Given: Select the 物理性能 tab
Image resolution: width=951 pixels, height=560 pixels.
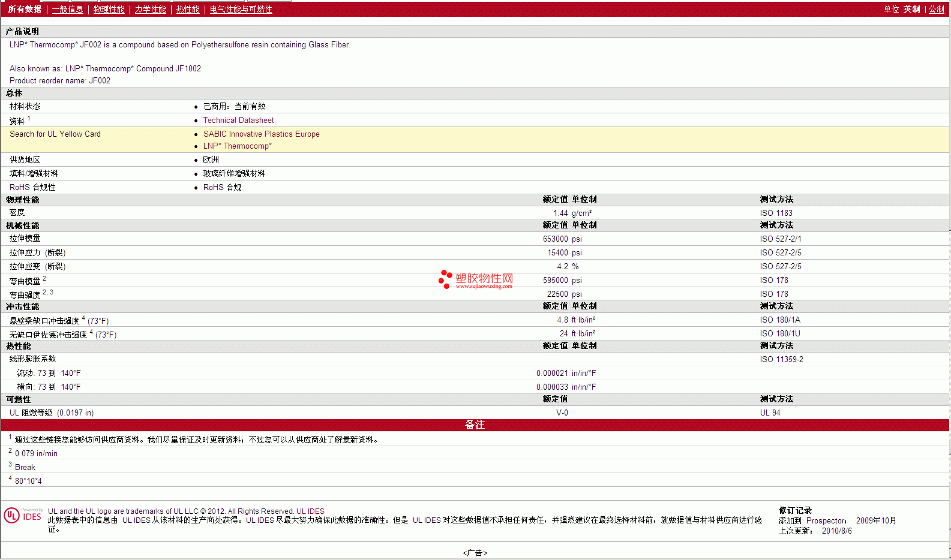Looking at the screenshot, I should (x=109, y=9).
